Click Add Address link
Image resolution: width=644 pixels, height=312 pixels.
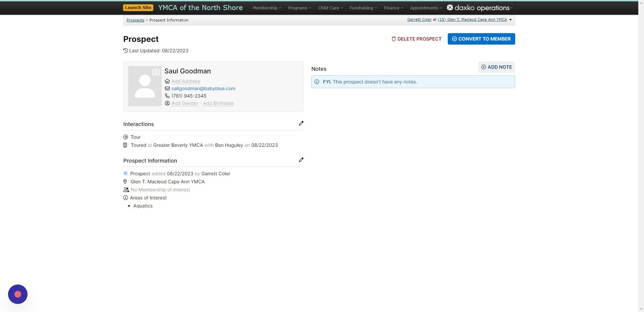(x=186, y=81)
